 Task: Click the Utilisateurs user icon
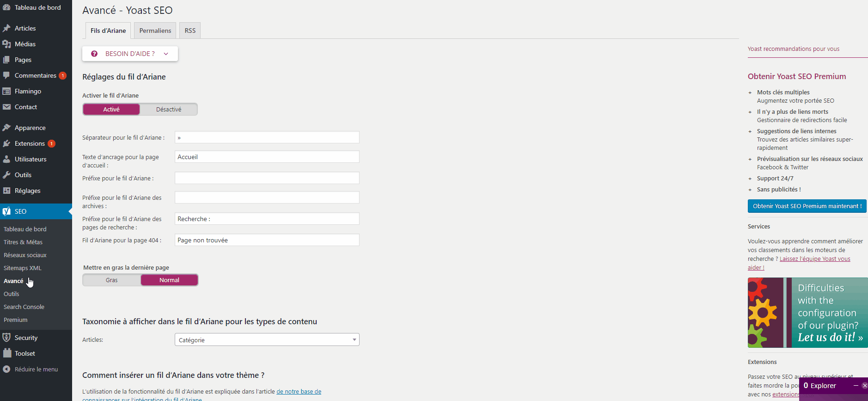6,159
